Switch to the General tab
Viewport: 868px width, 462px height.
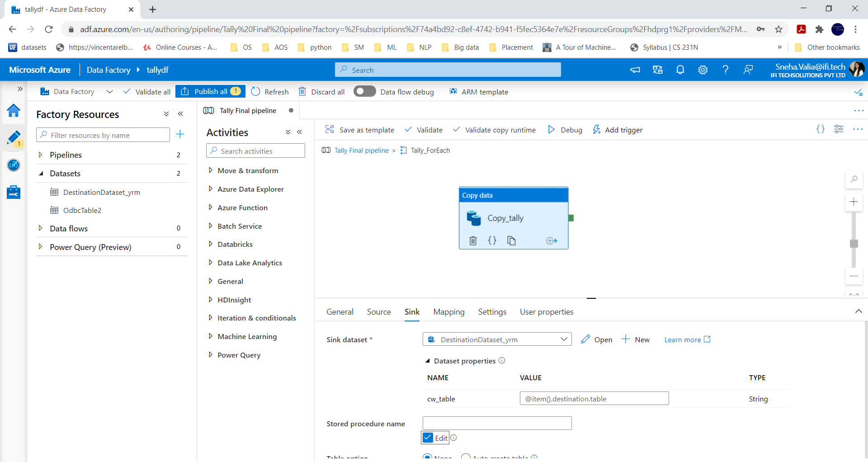[340, 311]
